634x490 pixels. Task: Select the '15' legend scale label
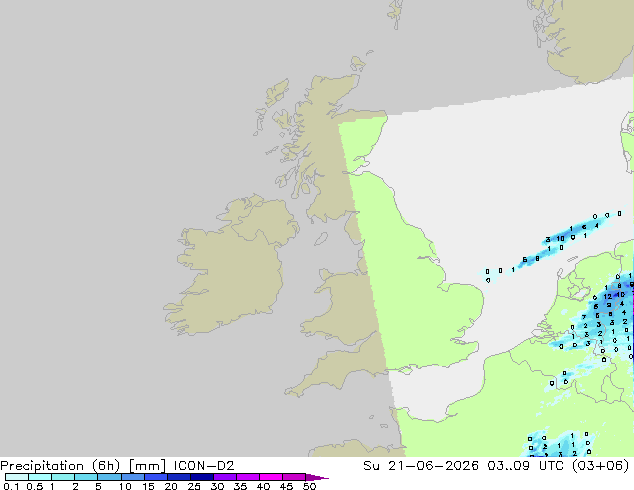pos(148,486)
